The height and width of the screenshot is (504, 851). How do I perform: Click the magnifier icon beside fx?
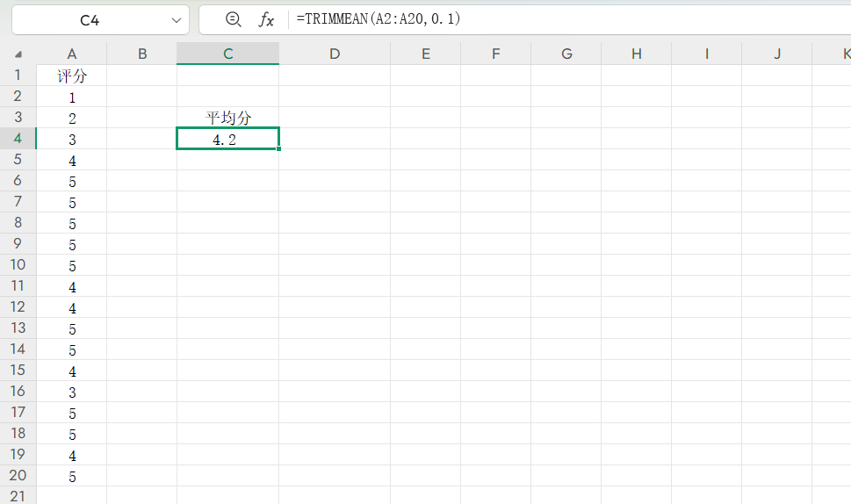tap(233, 19)
